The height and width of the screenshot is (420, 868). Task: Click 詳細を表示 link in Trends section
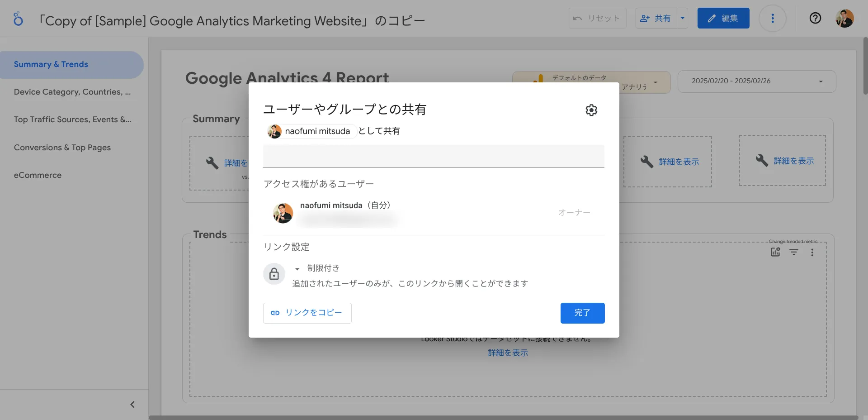click(508, 353)
